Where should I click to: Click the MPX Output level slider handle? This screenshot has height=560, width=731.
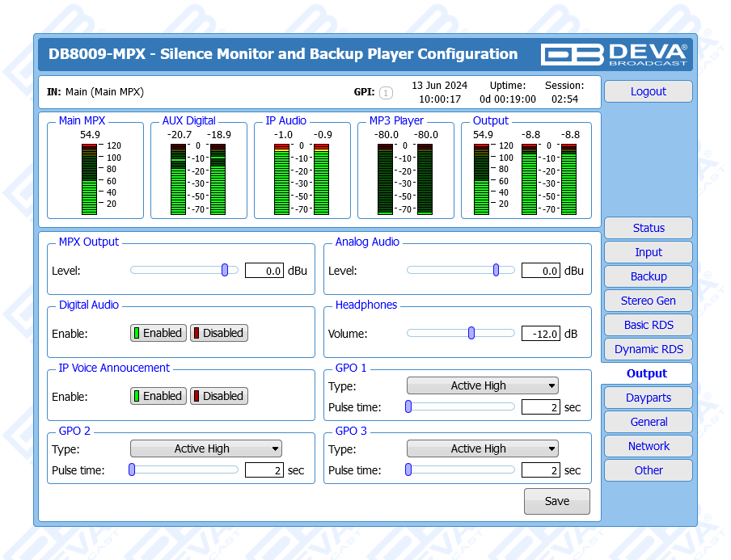click(225, 270)
